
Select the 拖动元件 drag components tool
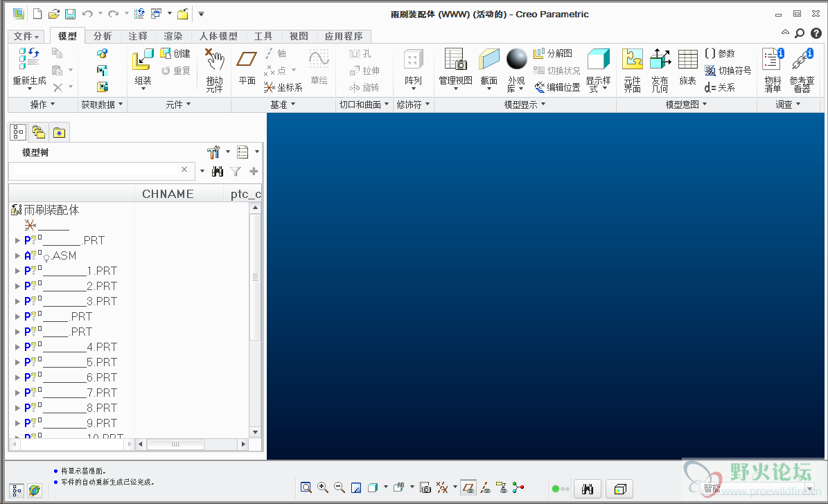click(214, 70)
